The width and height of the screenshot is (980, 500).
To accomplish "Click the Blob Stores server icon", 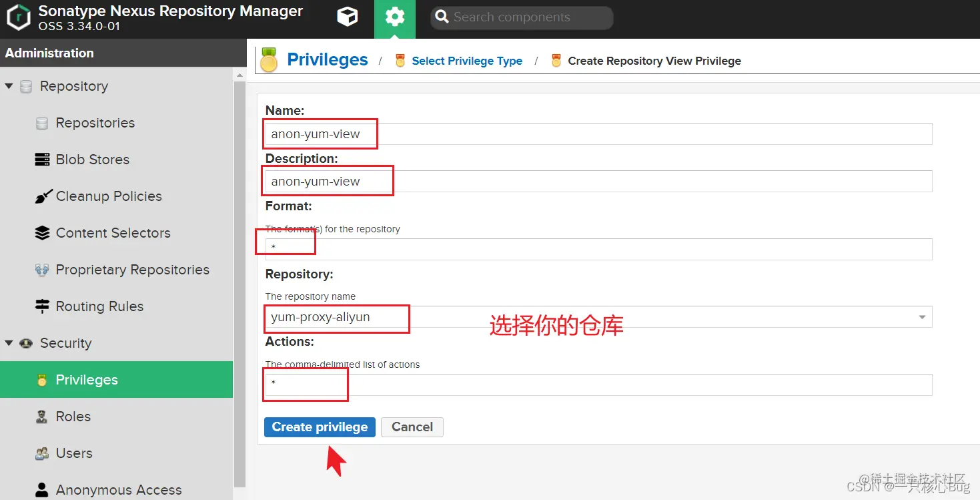I will pyautogui.click(x=42, y=160).
